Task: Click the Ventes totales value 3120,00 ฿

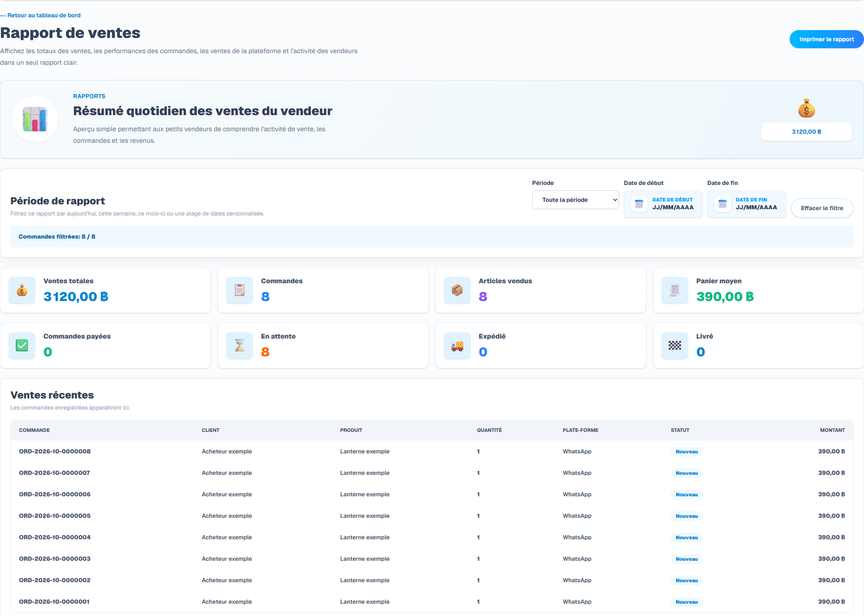Action: click(x=76, y=297)
